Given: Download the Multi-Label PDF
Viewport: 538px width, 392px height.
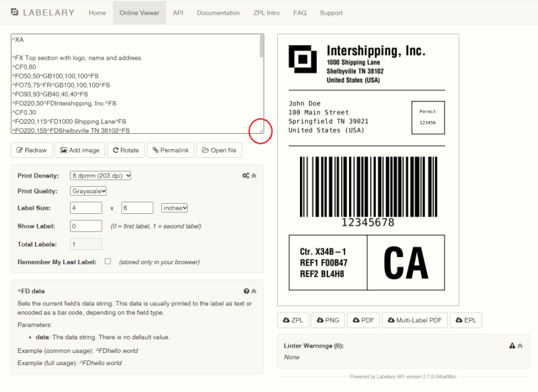Looking at the screenshot, I should click(415, 320).
